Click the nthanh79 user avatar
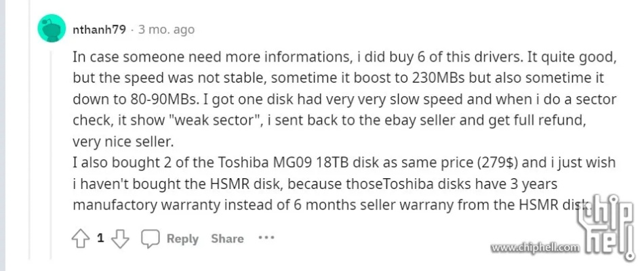644x271 pixels. click(x=52, y=30)
